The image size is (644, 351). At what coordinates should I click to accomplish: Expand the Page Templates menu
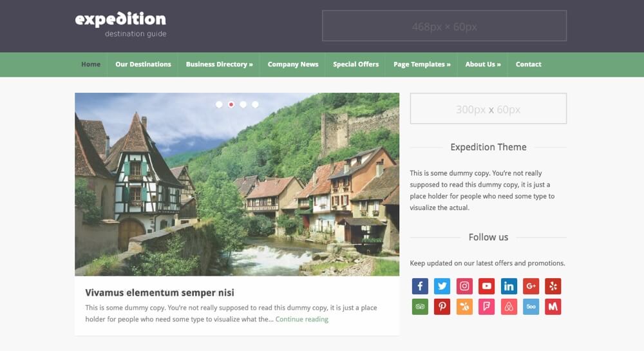pyautogui.click(x=422, y=64)
